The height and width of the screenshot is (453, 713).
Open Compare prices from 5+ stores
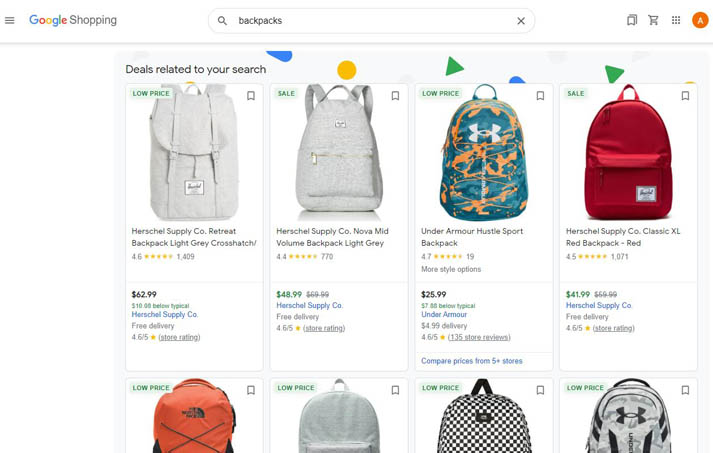click(x=472, y=361)
